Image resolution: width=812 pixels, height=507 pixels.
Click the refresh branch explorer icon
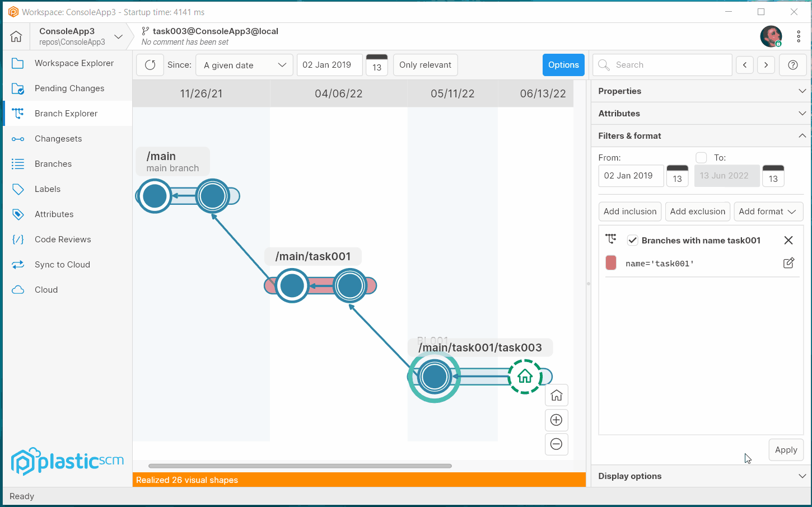pyautogui.click(x=150, y=65)
